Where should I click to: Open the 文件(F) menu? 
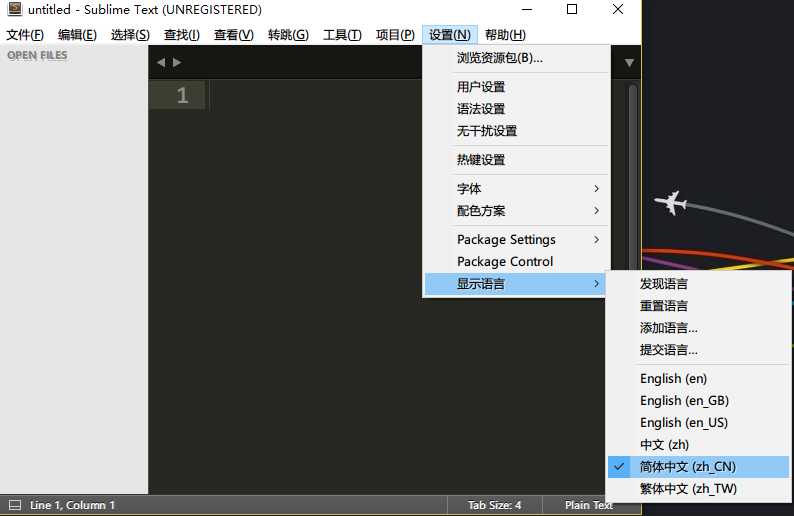[x=25, y=35]
